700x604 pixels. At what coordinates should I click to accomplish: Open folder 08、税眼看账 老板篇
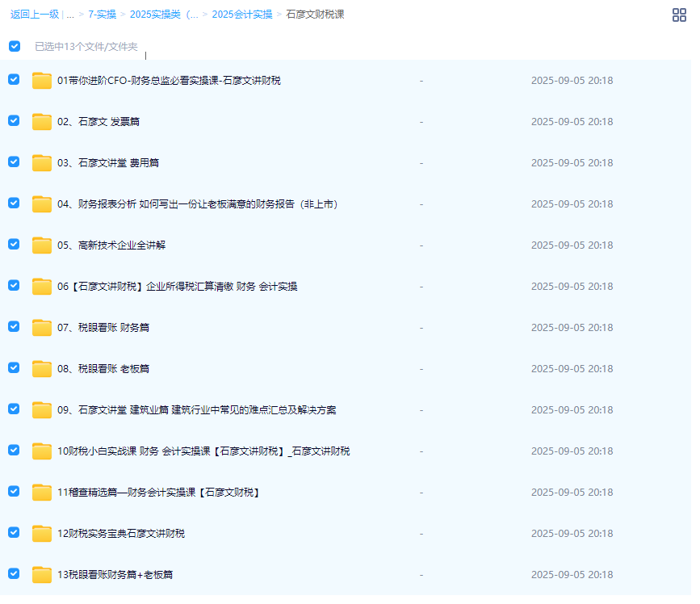pos(103,369)
